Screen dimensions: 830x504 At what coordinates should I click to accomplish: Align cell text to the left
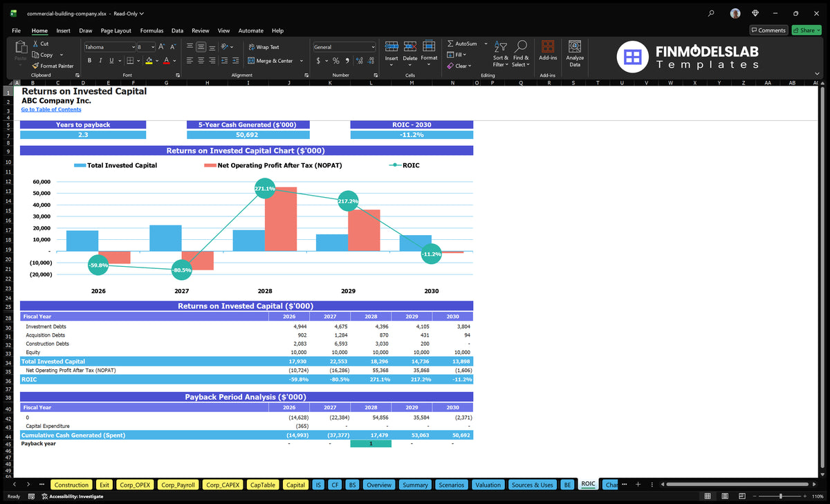coord(190,60)
